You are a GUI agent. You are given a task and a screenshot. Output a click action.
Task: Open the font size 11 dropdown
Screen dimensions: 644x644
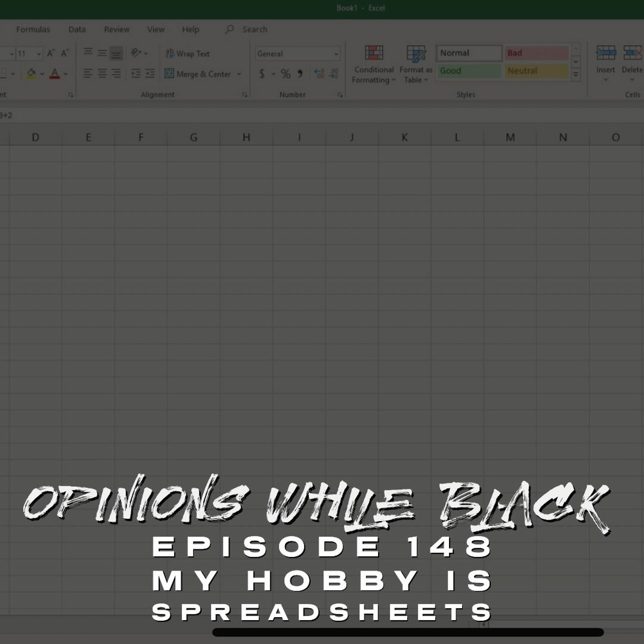coord(39,54)
